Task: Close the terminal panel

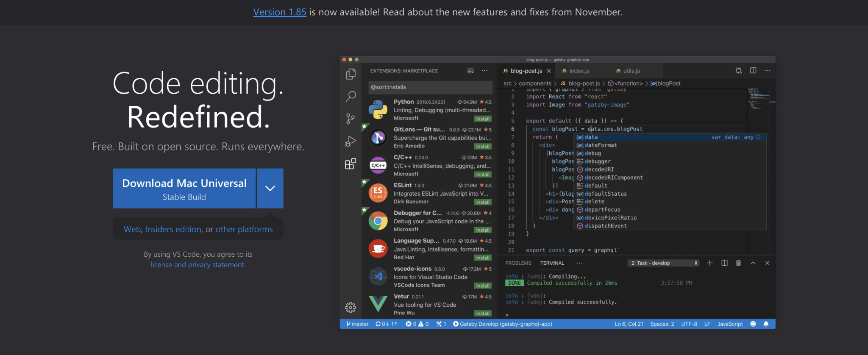Action: [x=767, y=263]
